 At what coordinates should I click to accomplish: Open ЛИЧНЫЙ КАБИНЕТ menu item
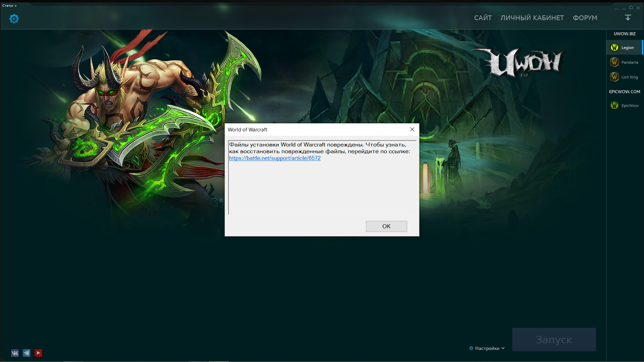[x=532, y=18]
